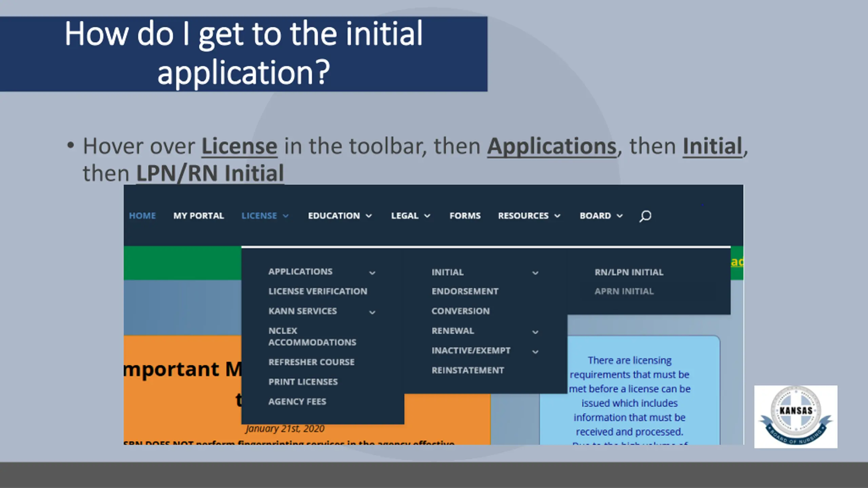
Task: Click the search magnifier icon
Action: click(x=645, y=216)
